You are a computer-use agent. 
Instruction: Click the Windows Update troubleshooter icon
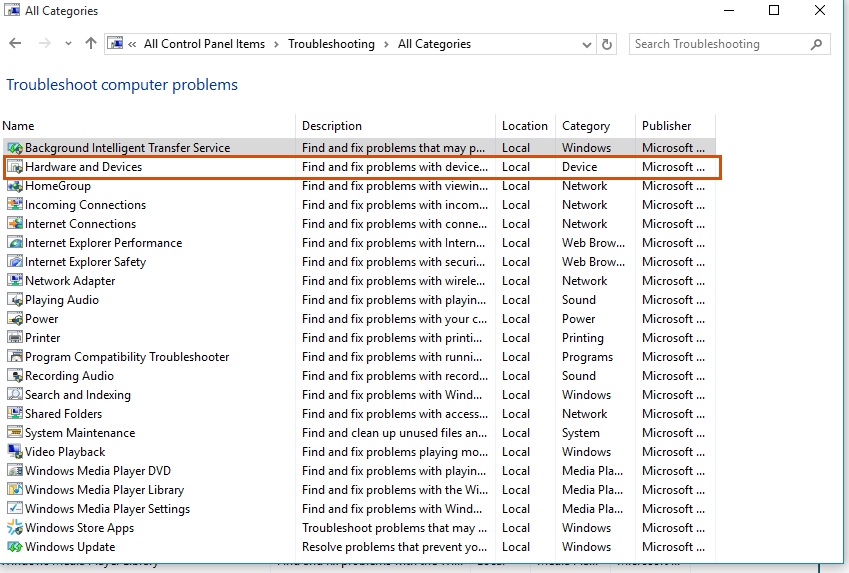pyautogui.click(x=15, y=546)
